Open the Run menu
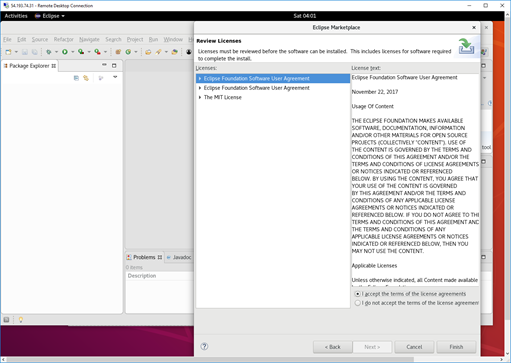The height and width of the screenshot is (363, 511). [x=153, y=39]
